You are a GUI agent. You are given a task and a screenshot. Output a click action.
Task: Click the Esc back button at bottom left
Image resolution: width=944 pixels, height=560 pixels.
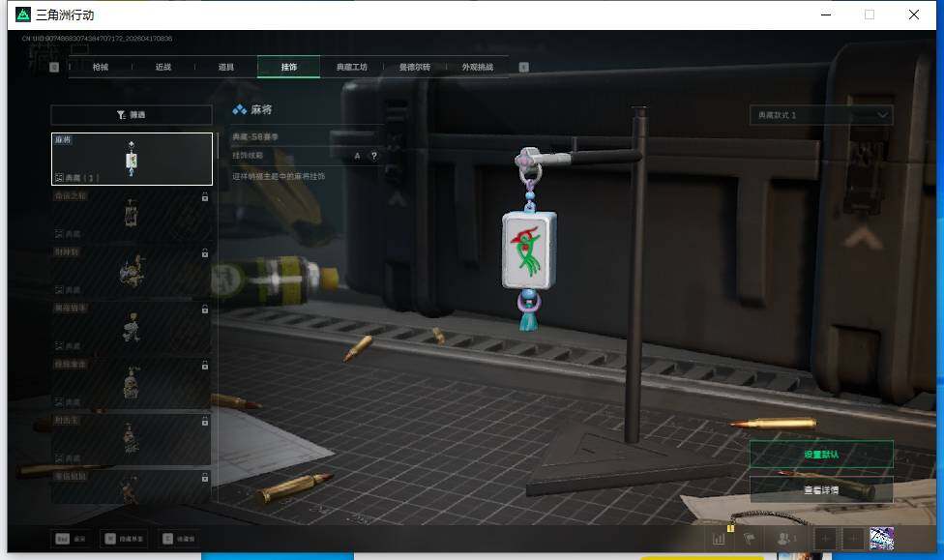click(71, 539)
